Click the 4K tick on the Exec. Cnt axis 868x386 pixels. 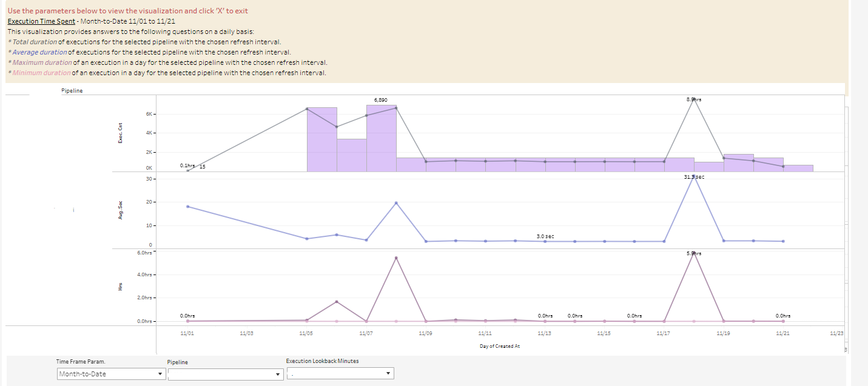(149, 133)
